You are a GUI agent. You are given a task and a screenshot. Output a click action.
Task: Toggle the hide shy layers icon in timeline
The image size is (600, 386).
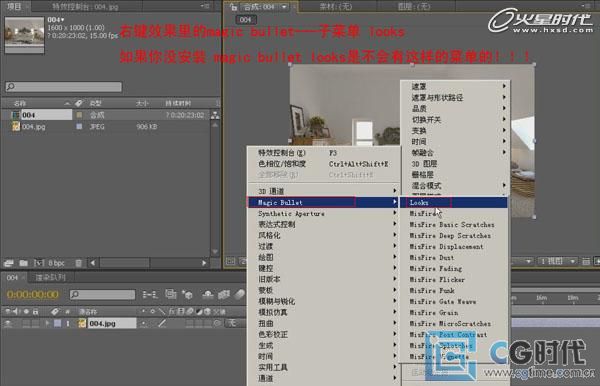208,294
